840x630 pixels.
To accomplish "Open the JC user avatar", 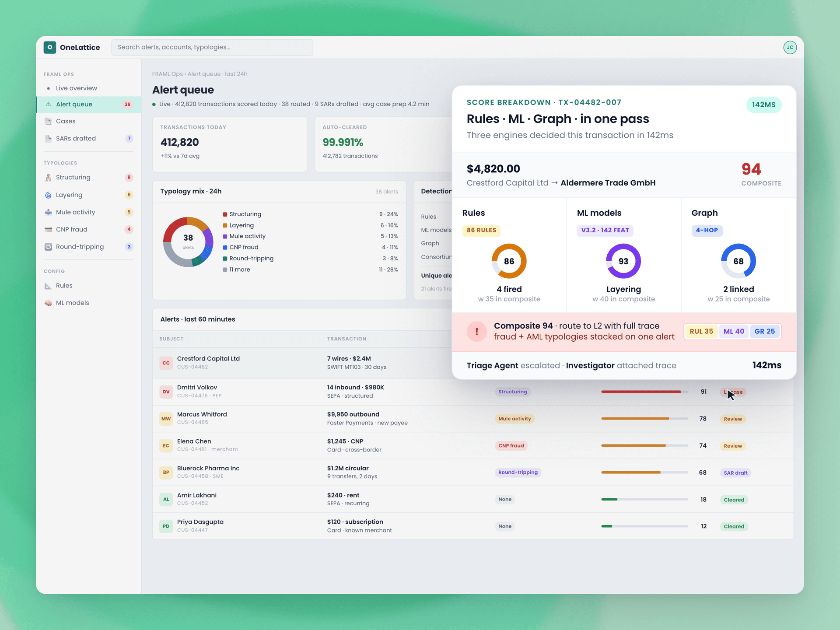I will click(x=790, y=47).
